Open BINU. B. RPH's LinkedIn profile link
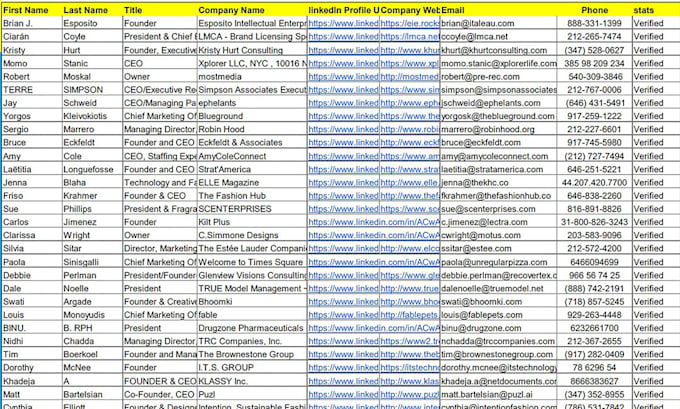This screenshot has height=409, width=680. pyautogui.click(x=374, y=328)
